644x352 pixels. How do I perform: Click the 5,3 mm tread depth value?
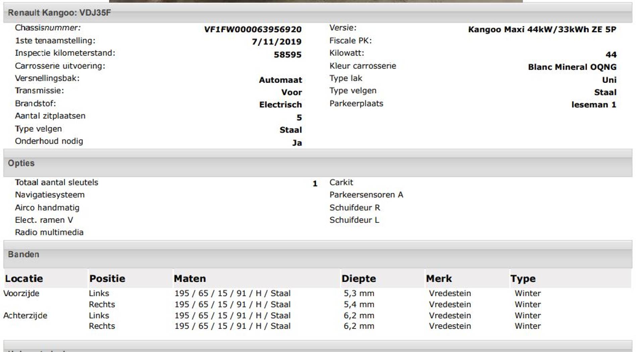point(359,293)
